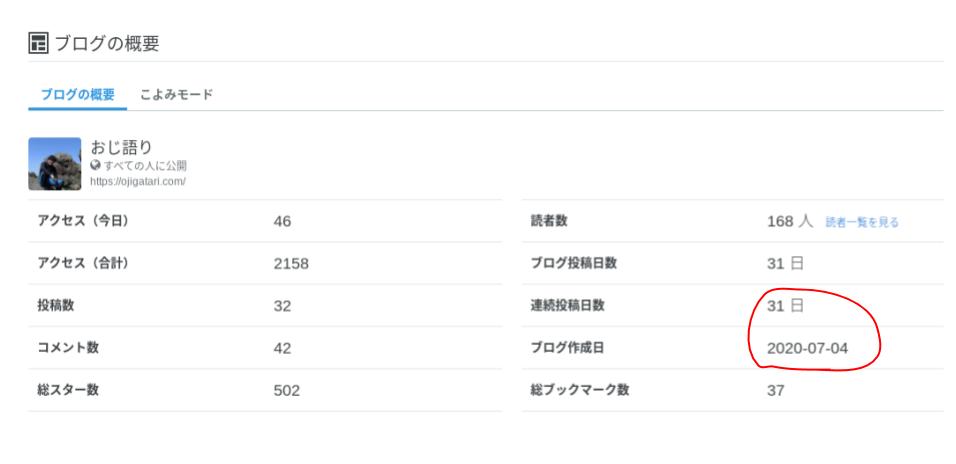Click the コメント数 value 42
The height and width of the screenshot is (464, 956).
click(x=282, y=348)
